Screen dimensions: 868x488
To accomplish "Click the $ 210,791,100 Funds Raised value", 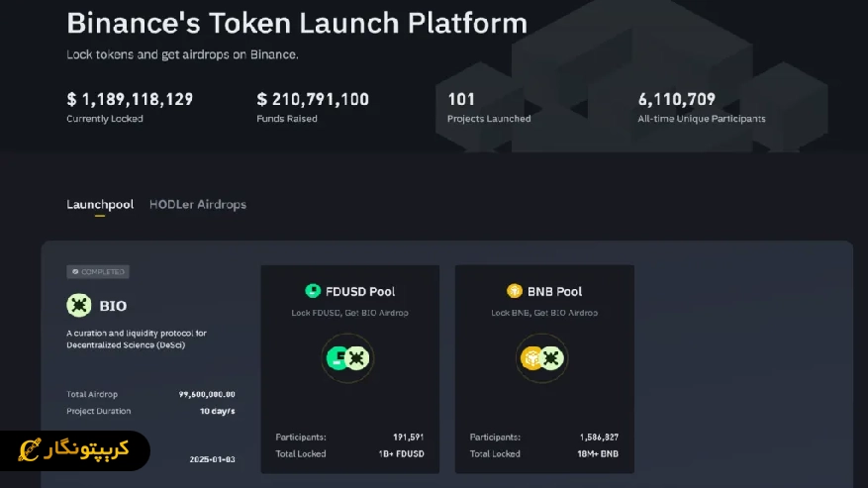I will [x=313, y=99].
